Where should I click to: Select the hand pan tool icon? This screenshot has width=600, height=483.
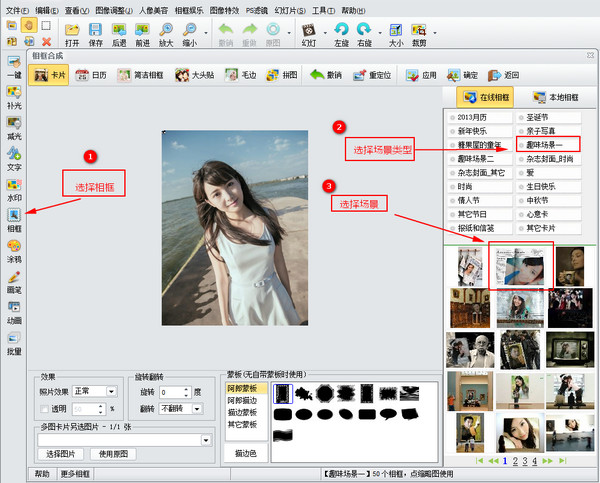(x=29, y=25)
